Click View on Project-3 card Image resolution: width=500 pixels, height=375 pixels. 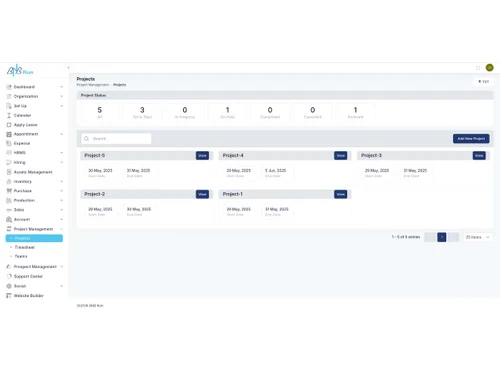pos(479,156)
